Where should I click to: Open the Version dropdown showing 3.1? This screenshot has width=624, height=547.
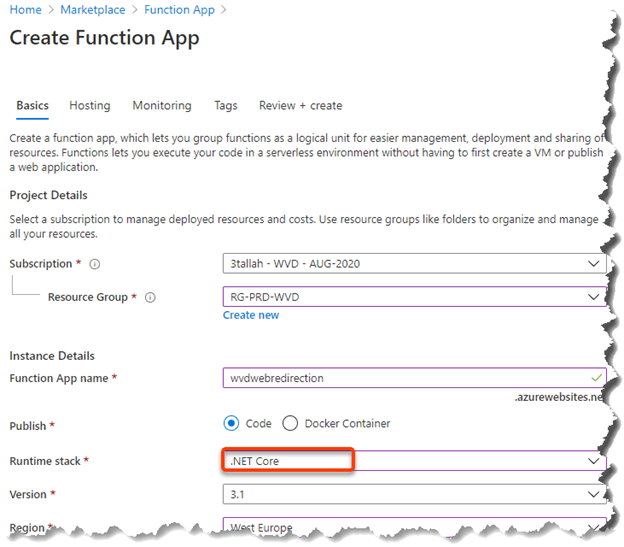(x=414, y=494)
